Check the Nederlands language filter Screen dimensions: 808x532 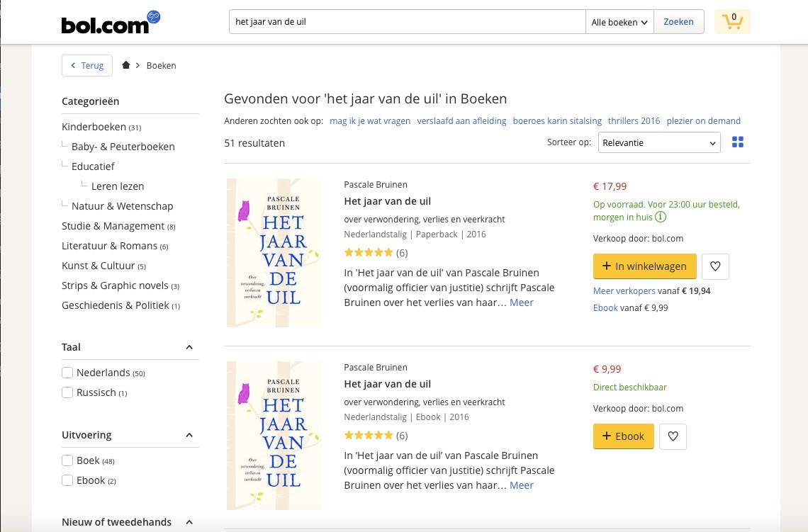pos(68,373)
